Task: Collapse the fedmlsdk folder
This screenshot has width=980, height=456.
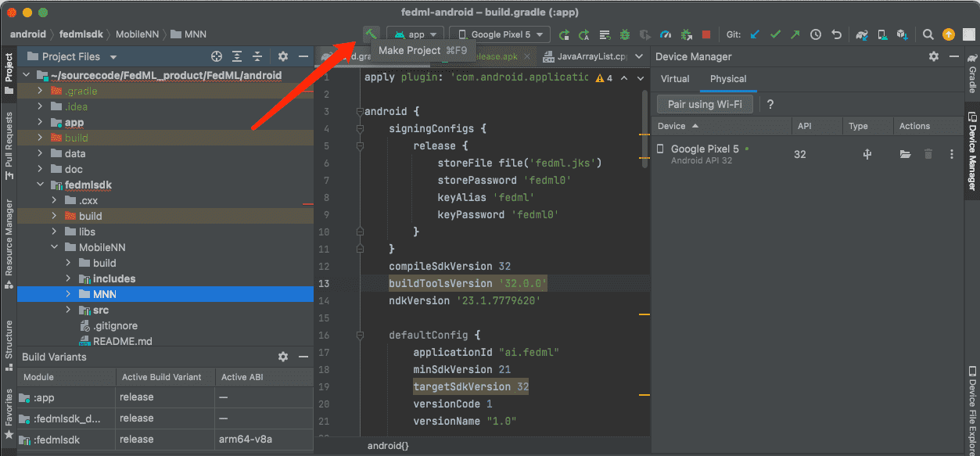Action: 40,185
